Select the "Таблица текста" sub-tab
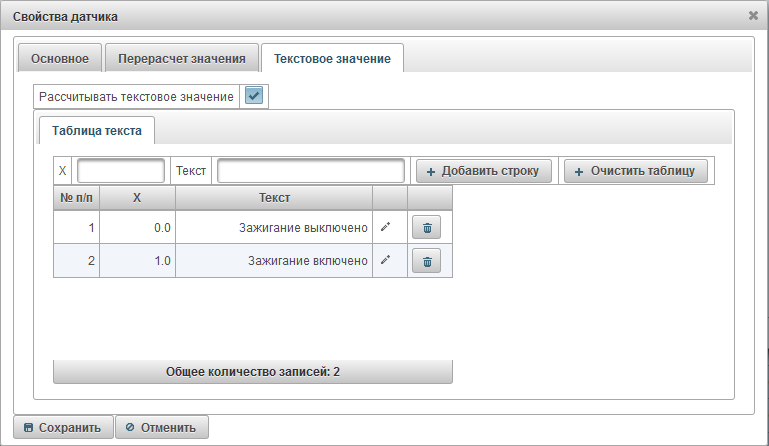This screenshot has height=446, width=769. (96, 131)
